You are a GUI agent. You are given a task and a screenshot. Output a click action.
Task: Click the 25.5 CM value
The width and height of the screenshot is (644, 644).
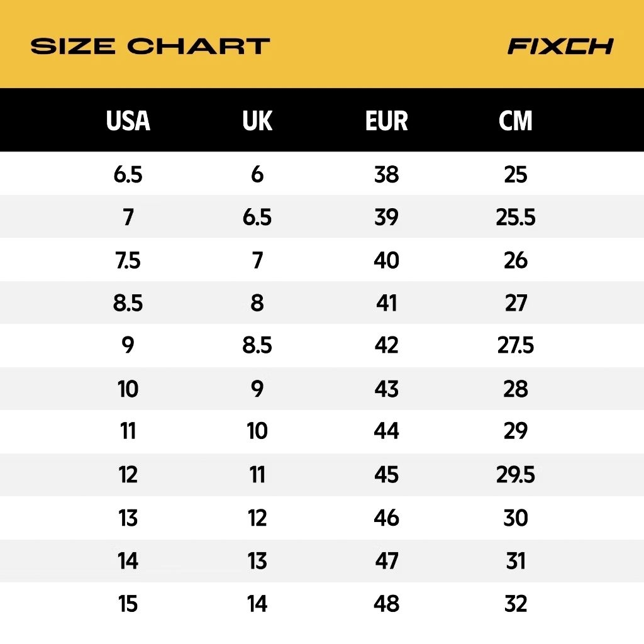click(x=516, y=217)
